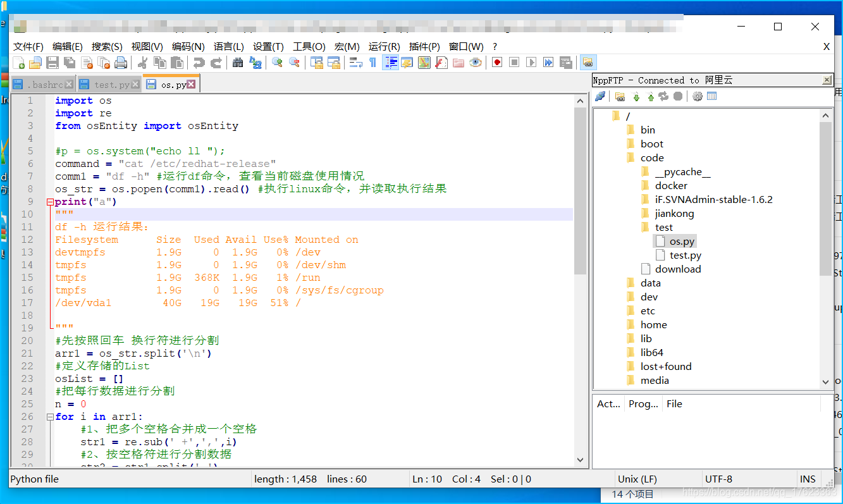Click the Zoom In magnifier icon
This screenshot has width=843, height=504.
[277, 63]
